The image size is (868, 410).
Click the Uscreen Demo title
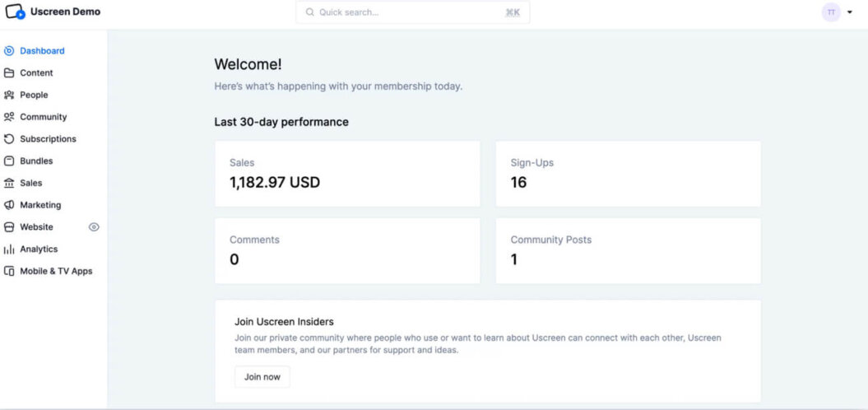click(x=65, y=11)
